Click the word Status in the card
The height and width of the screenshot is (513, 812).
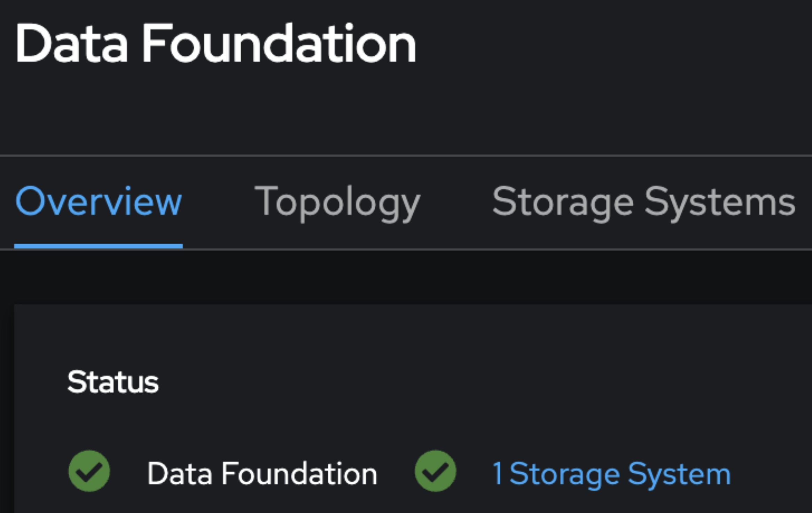pyautogui.click(x=113, y=382)
